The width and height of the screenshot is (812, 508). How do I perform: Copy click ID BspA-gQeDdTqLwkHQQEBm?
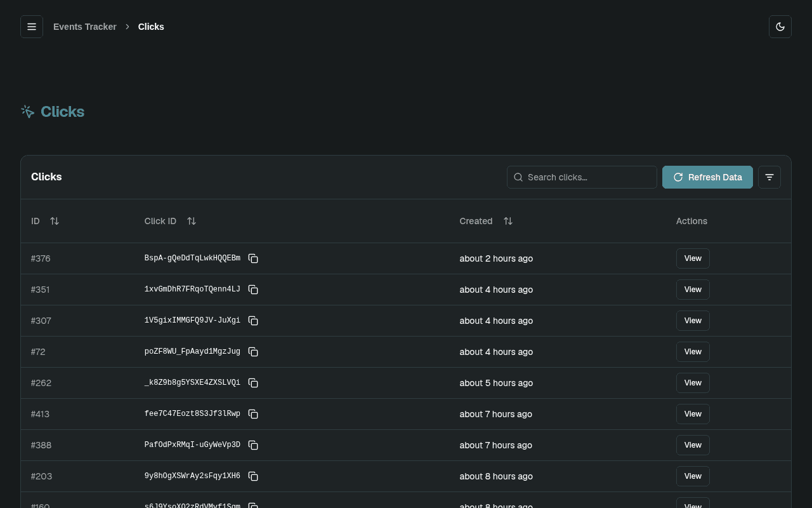coord(253,258)
